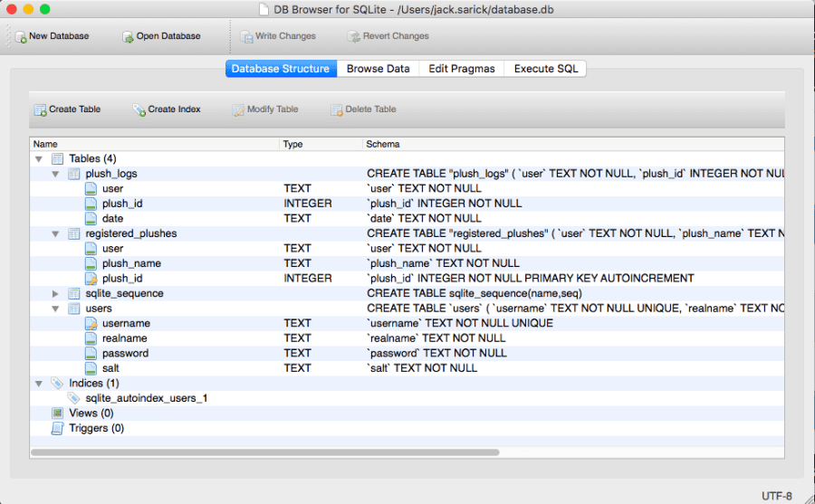Image resolution: width=815 pixels, height=504 pixels.
Task: Select the plush_logs table row
Action: pos(407,174)
